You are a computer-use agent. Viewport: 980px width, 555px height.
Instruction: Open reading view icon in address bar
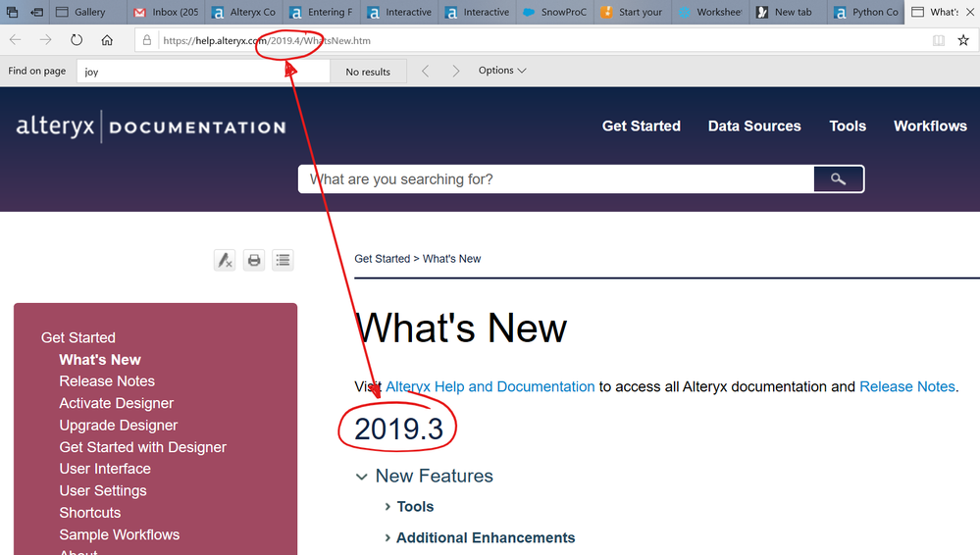click(x=938, y=40)
